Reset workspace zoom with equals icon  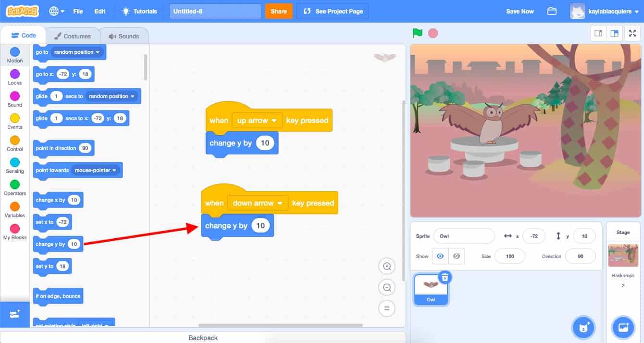pyautogui.click(x=387, y=308)
